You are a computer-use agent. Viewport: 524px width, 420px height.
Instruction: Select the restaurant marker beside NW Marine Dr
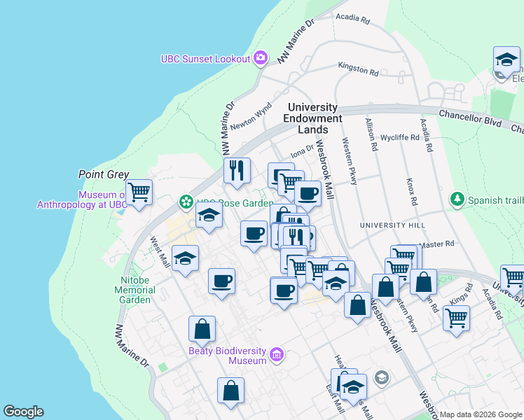point(237,171)
